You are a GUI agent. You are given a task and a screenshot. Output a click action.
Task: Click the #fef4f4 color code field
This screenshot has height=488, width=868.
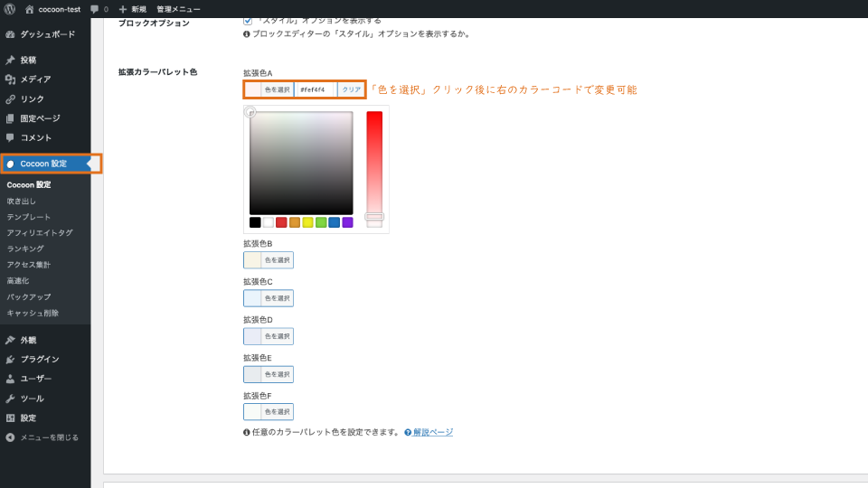[315, 89]
